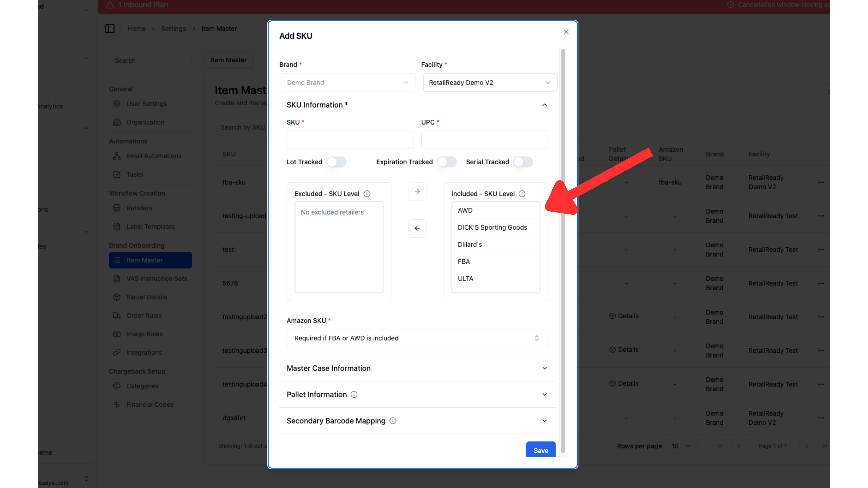Open Included - SKU Level info icon

(x=522, y=194)
